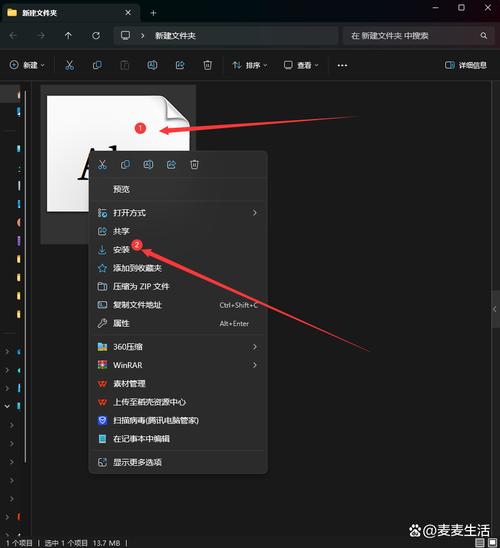
Task: Refresh the folder with the reload icon
Action: click(x=96, y=35)
